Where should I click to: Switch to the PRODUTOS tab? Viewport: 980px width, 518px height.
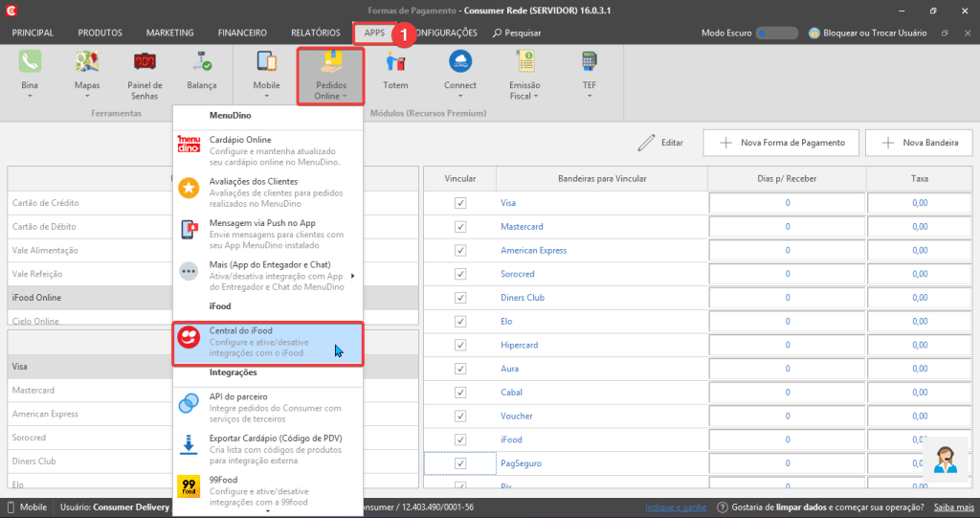click(x=100, y=33)
